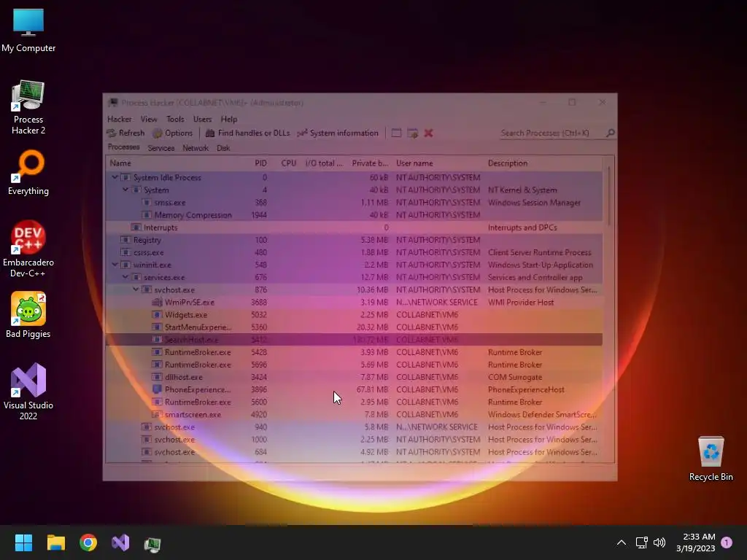
Task: Collapse the System process tree node
Action: point(125,190)
